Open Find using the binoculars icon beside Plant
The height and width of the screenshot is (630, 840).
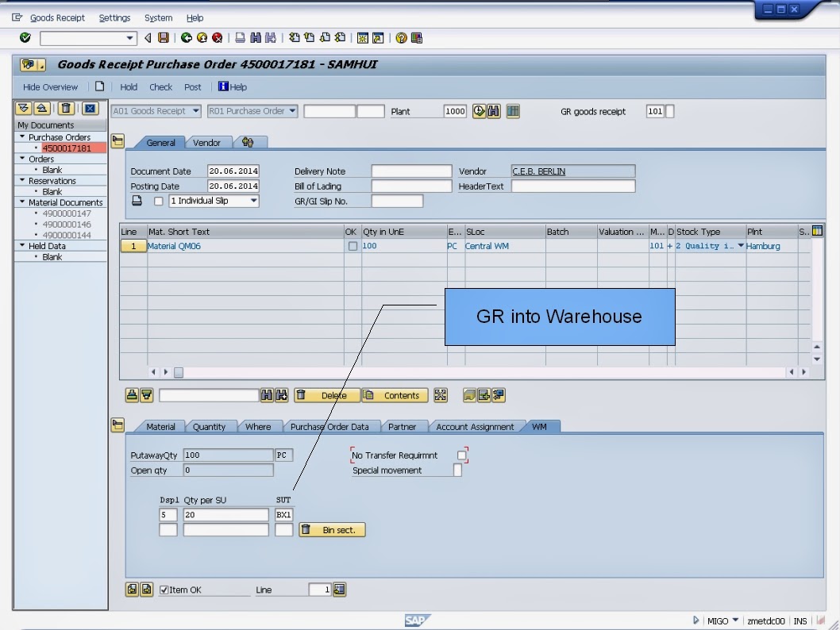coord(493,111)
